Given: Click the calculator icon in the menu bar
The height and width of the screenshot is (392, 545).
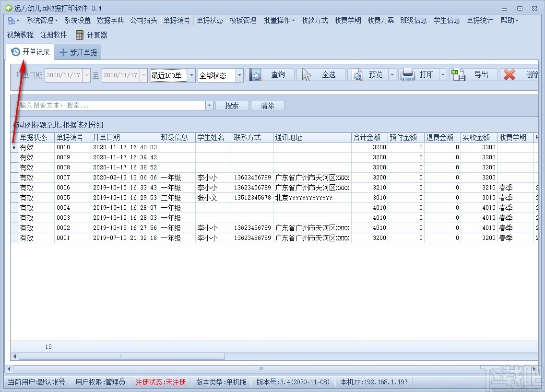Looking at the screenshot, I should point(79,35).
